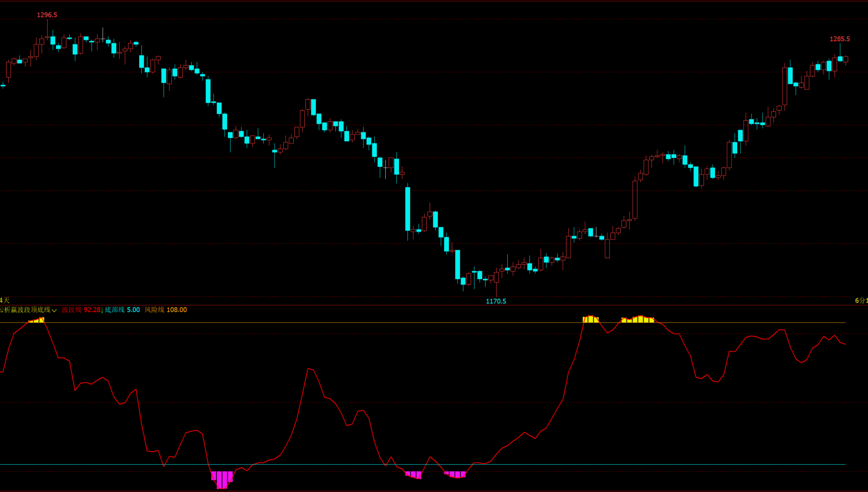Click the 1170.5 low price label
868x492 pixels.
(496, 301)
